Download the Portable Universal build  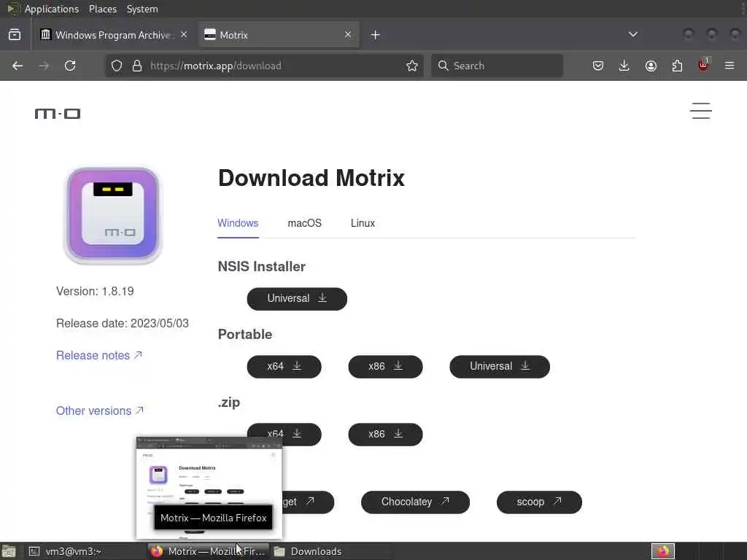coord(500,366)
